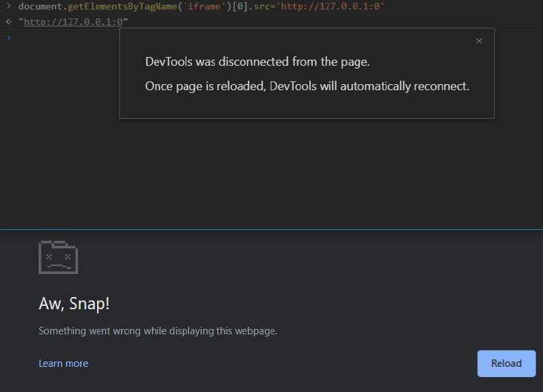Click the left eye of the sad tab graphic

click(50, 257)
